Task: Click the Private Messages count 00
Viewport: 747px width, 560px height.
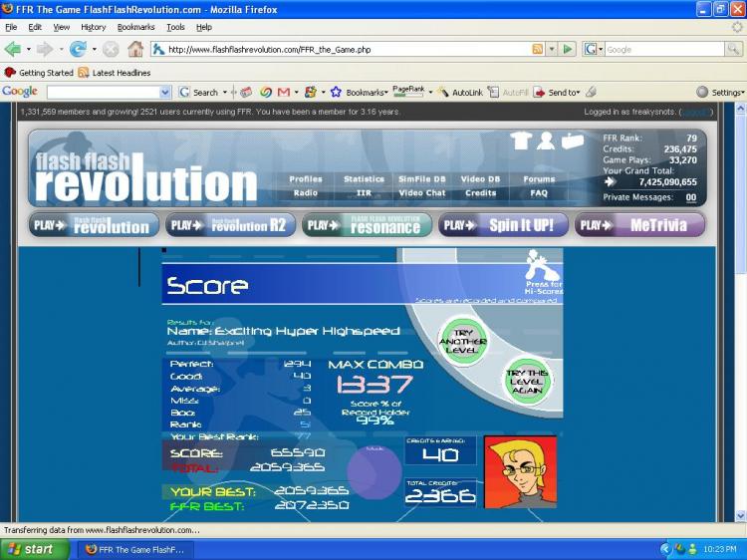Action: 691,197
